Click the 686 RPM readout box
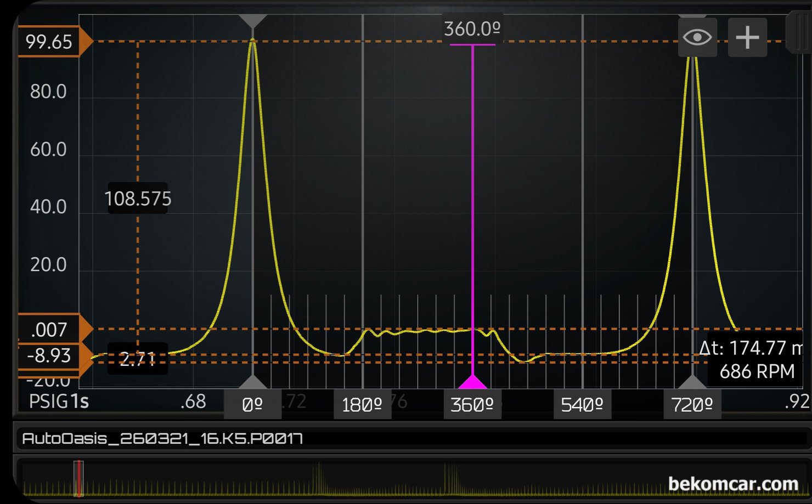Image resolution: width=812 pixels, height=504 pixels. click(x=757, y=372)
